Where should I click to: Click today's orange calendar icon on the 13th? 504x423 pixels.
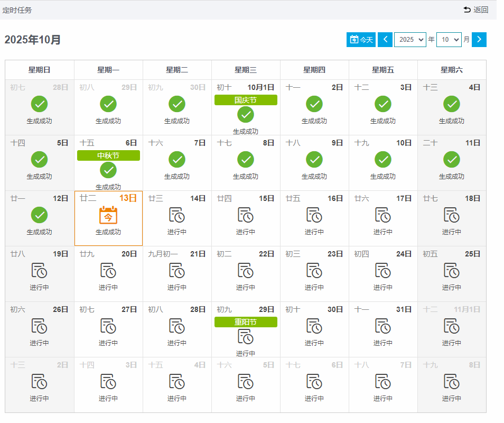pos(108,215)
